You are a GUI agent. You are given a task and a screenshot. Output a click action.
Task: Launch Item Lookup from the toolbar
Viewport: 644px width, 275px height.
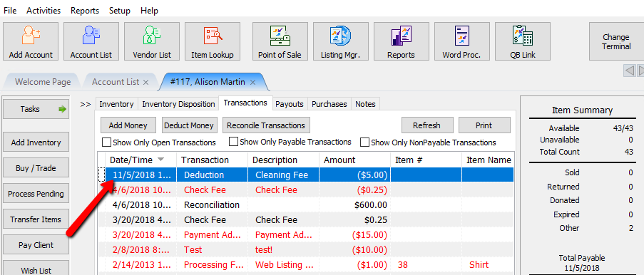pyautogui.click(x=213, y=41)
